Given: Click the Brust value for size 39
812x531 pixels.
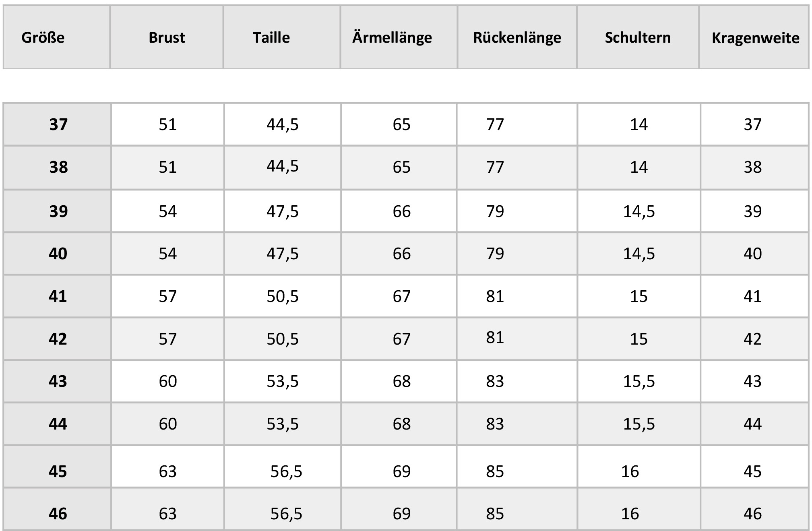Looking at the screenshot, I should coord(168,211).
